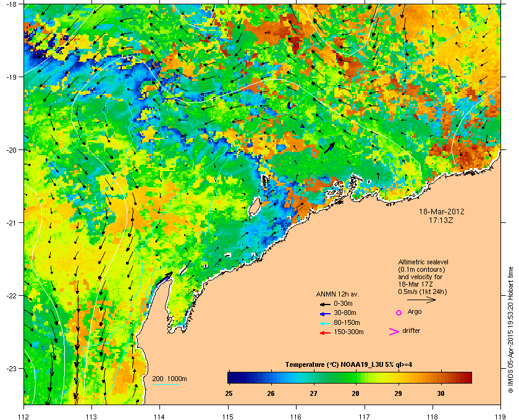Click the date text '18-Mar-2012'
519x420 pixels.
tap(442, 211)
